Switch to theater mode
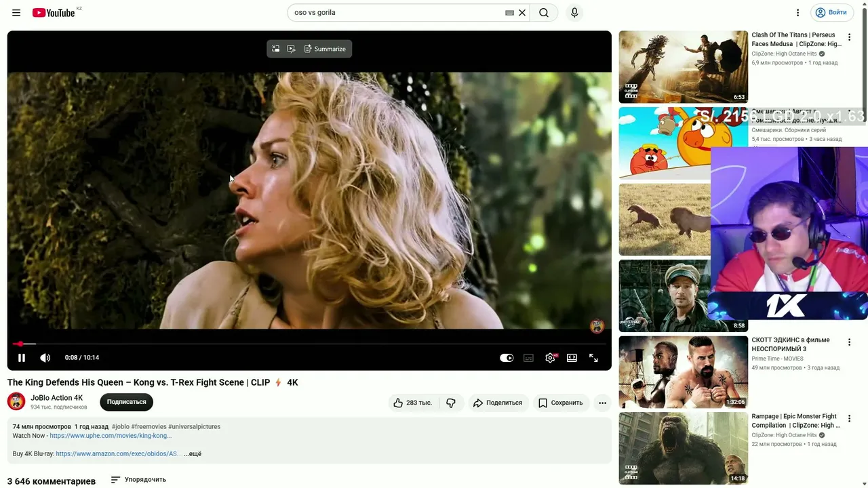Viewport: 868px width, 488px height. coord(572,358)
